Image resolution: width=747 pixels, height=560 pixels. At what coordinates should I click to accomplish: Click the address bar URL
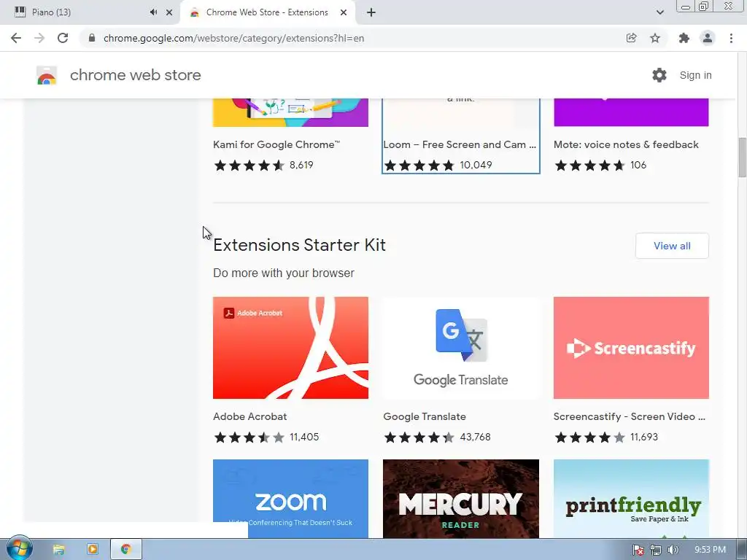(234, 38)
